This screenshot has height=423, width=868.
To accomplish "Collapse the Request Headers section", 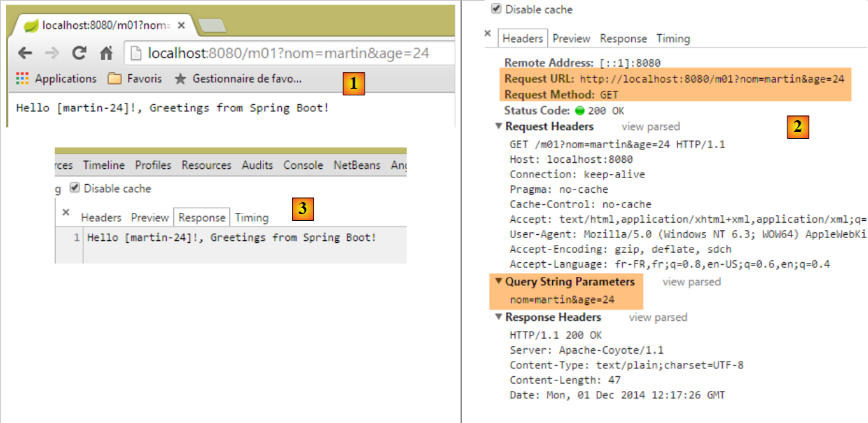I will (499, 126).
